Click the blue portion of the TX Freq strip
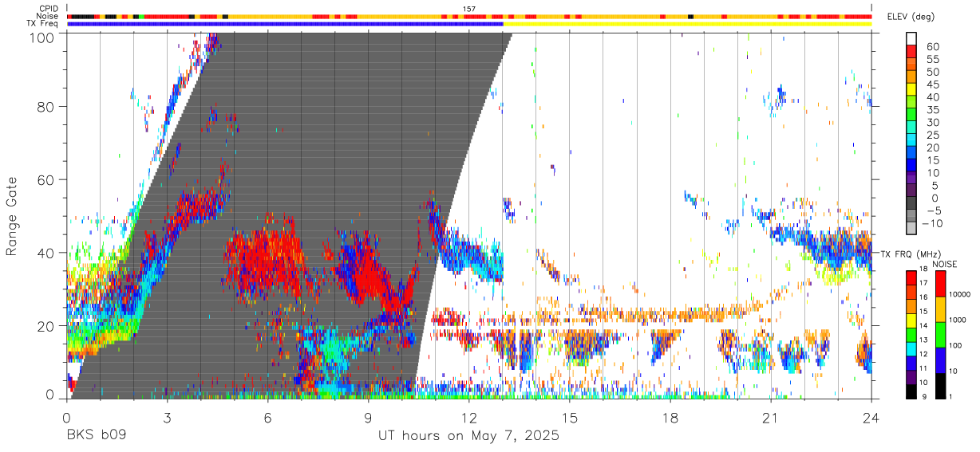Viewport: 980px width, 452px height. click(x=285, y=24)
